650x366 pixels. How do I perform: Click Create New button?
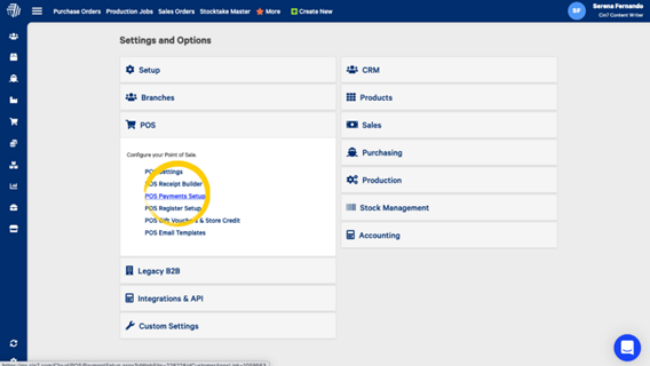(x=311, y=12)
